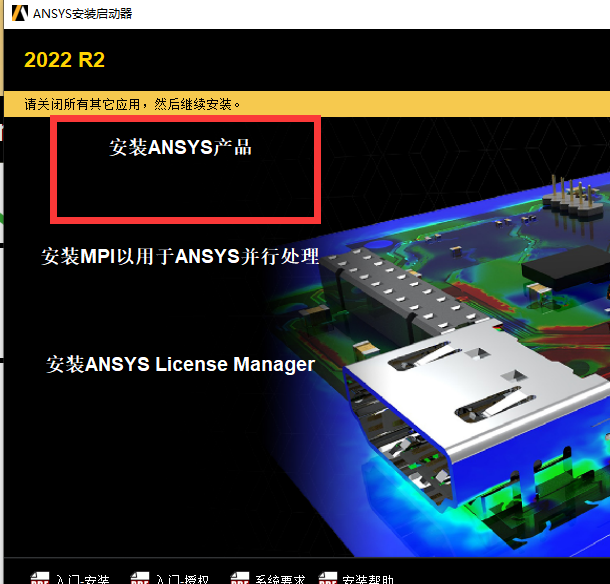This screenshot has height=584, width=610.
Task: Click the 安装帮助 link text
Action: (368, 579)
